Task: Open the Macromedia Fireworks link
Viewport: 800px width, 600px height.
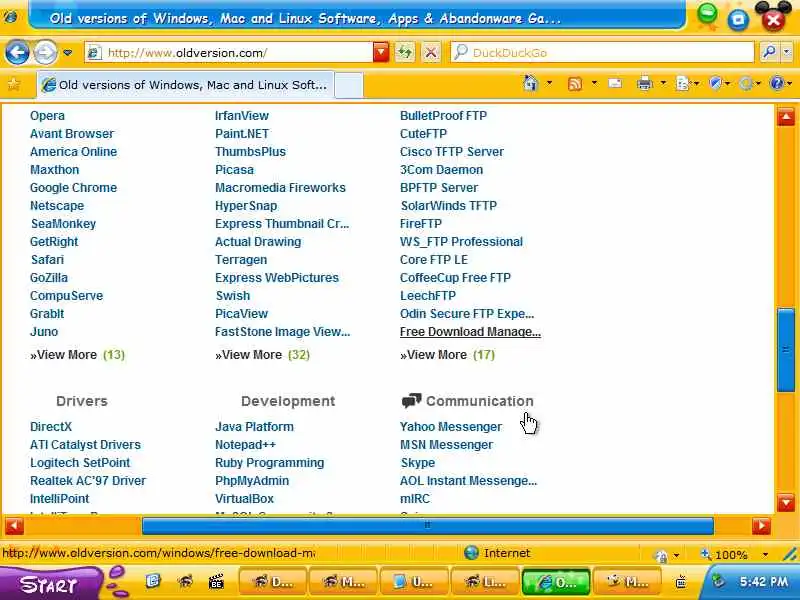Action: (280, 188)
